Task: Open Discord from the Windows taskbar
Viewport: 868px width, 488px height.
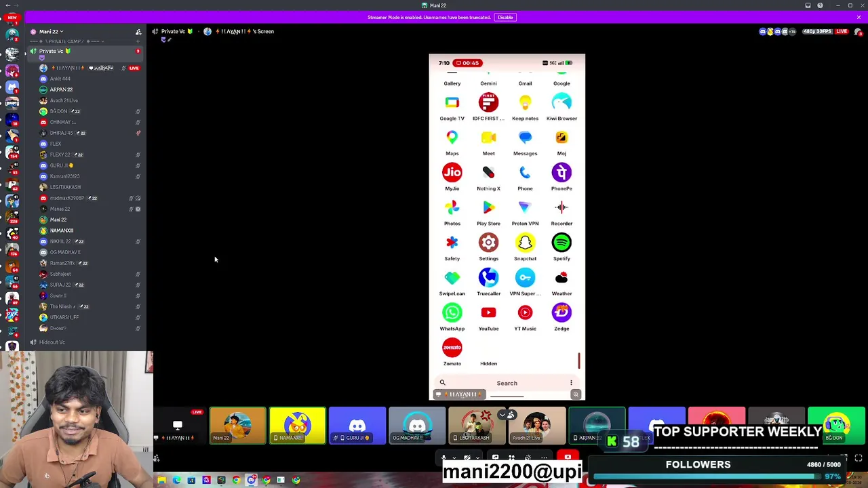Action: [x=251, y=480]
